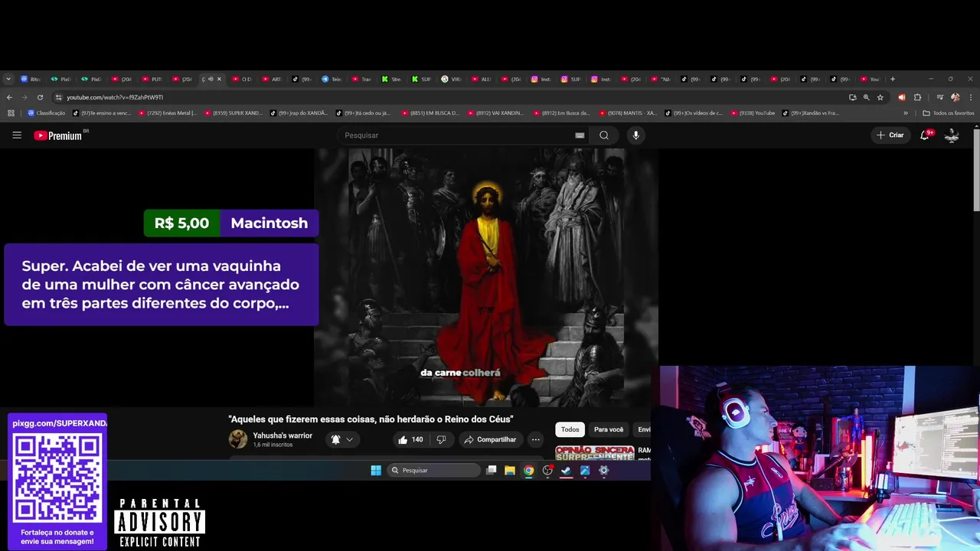Open the red speaker extension icon
The width and height of the screenshot is (980, 551).
[901, 97]
